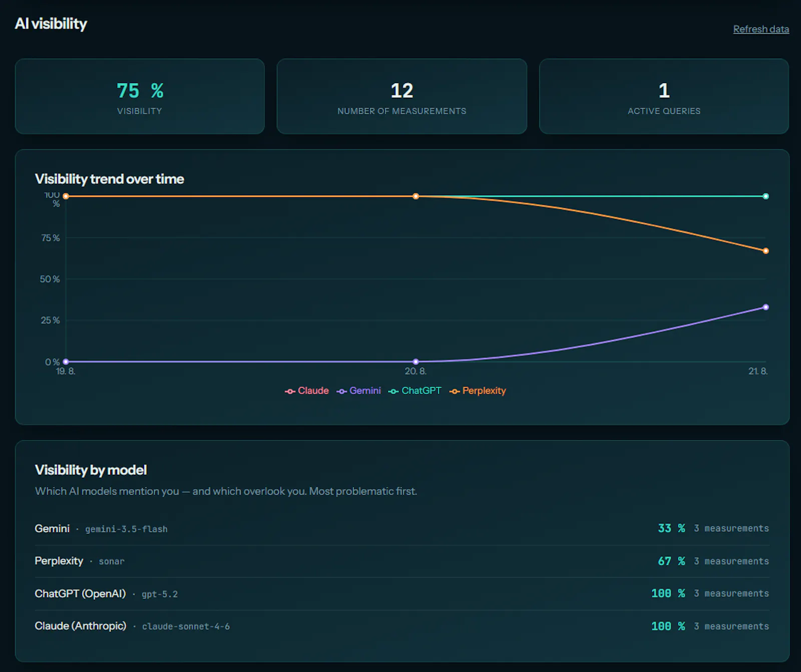Click Claude's 3 measurements text
This screenshot has width=801, height=672.
(731, 626)
